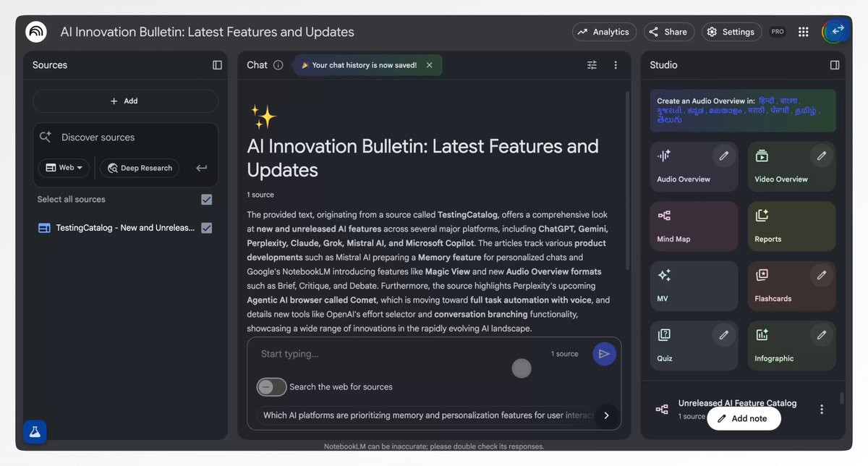Viewport: 868px width, 466px height.
Task: Customize Quiz with pencil icon
Action: point(723,335)
